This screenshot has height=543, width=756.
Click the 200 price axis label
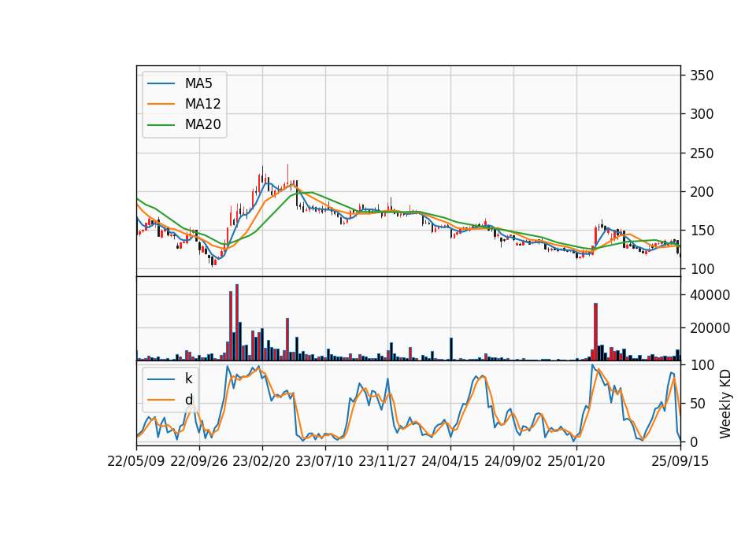pyautogui.click(x=702, y=192)
